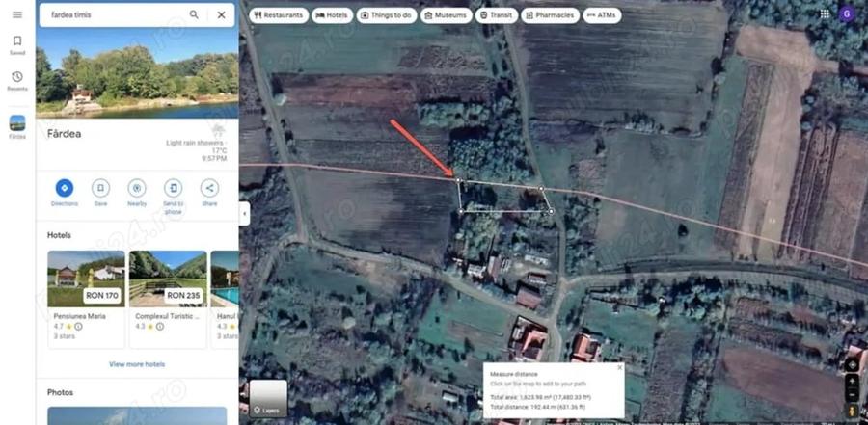868x425 pixels.
Task: Select the Fârdea thumbnail in the sidebar
Action: [x=17, y=126]
